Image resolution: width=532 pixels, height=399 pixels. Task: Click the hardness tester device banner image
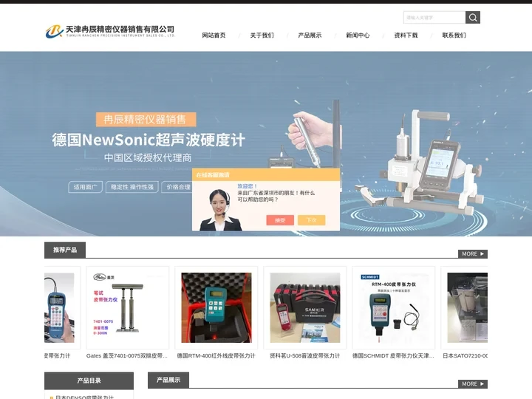point(420,162)
